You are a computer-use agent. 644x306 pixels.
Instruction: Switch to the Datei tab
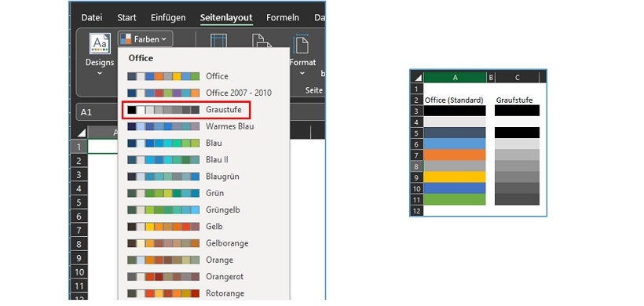click(x=92, y=17)
